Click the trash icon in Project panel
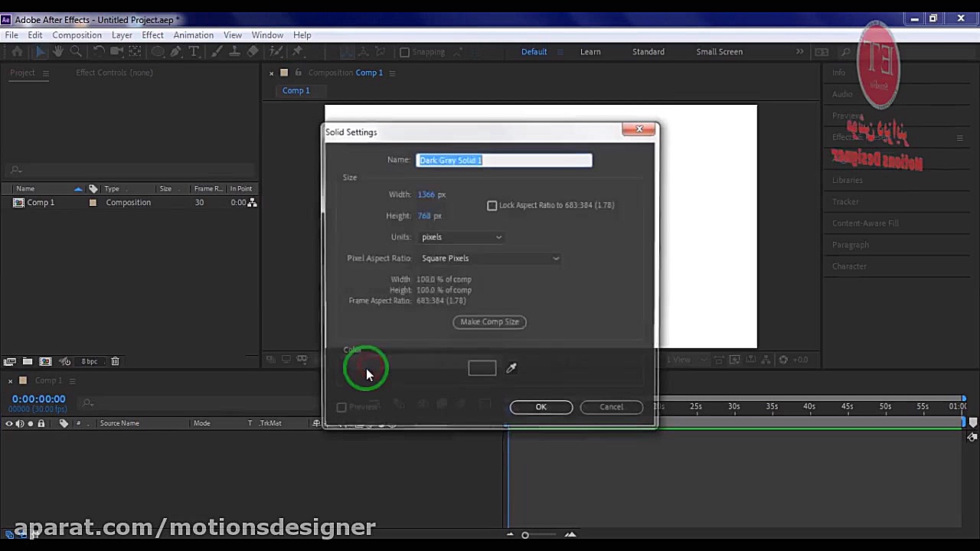This screenshot has width=980, height=551. point(115,361)
